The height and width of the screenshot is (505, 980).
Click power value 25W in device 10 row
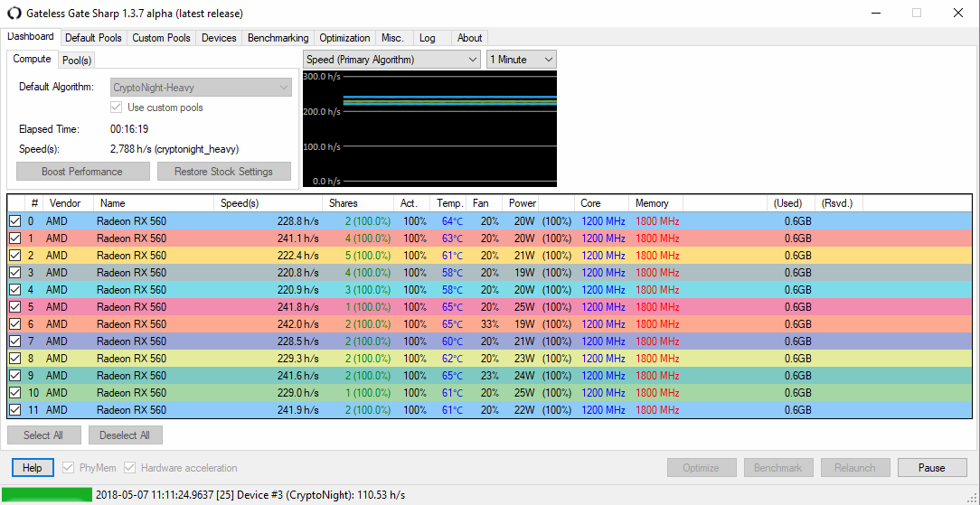525,393
